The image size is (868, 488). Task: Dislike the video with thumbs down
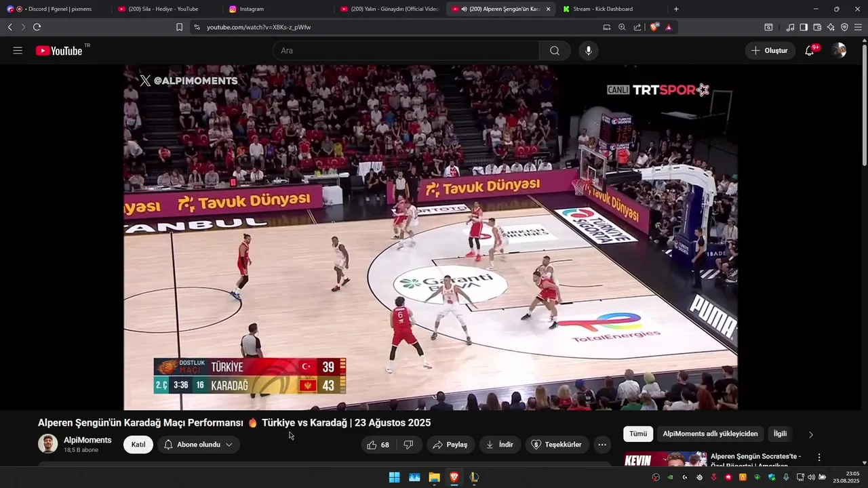[x=408, y=445]
